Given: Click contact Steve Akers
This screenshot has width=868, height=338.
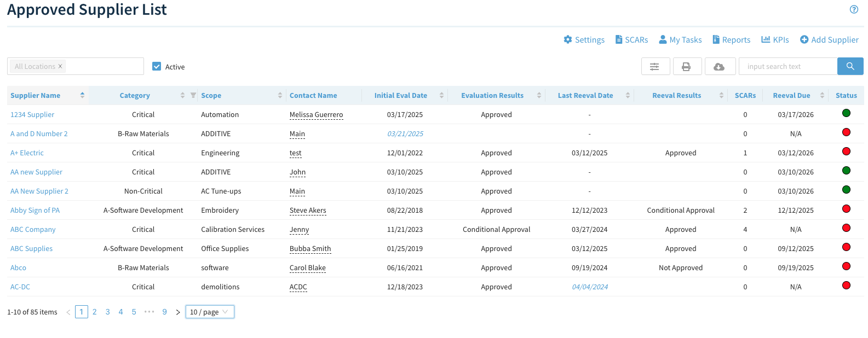Looking at the screenshot, I should [x=308, y=210].
